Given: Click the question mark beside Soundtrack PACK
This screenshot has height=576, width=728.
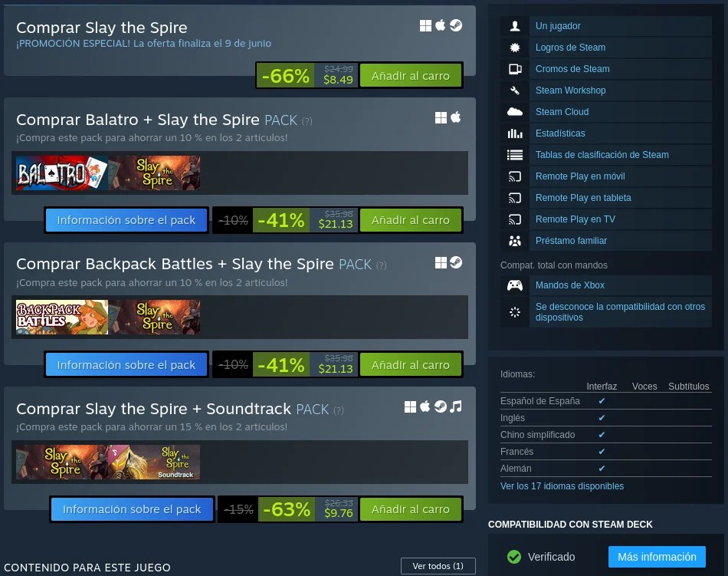Looking at the screenshot, I should pyautogui.click(x=339, y=410).
